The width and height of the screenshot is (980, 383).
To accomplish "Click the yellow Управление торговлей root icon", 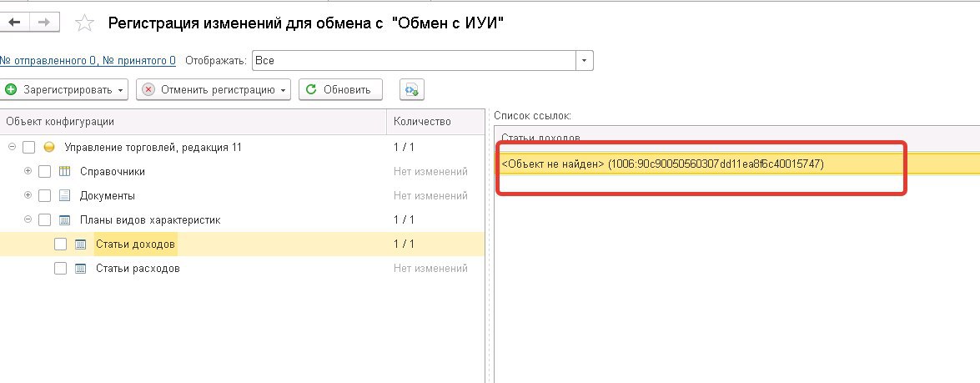I will click(48, 148).
